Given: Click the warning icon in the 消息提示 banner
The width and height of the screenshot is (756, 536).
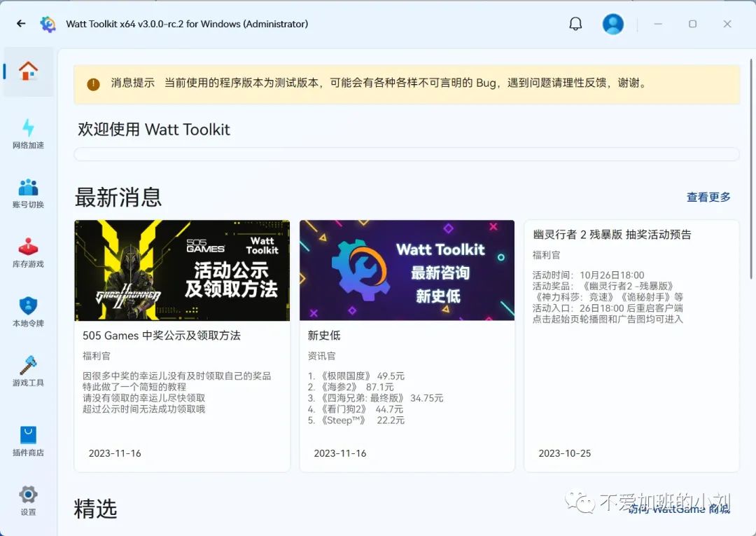Looking at the screenshot, I should coord(93,84).
